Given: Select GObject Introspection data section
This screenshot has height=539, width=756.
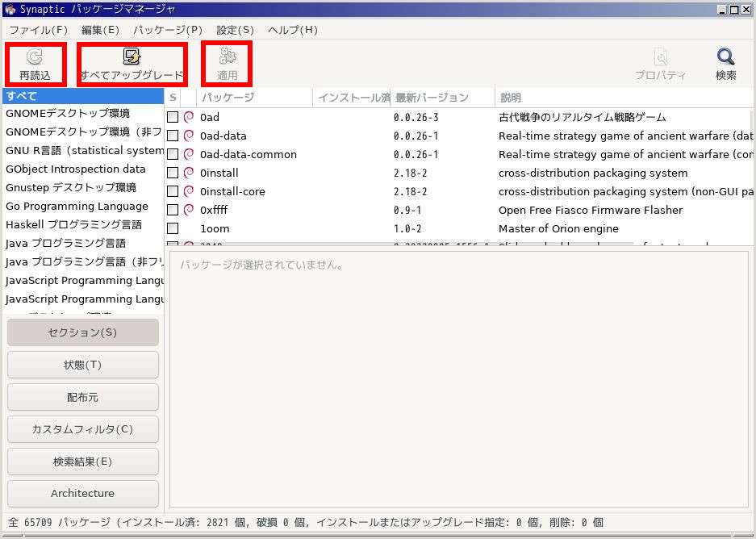Looking at the screenshot, I should coord(83,169).
